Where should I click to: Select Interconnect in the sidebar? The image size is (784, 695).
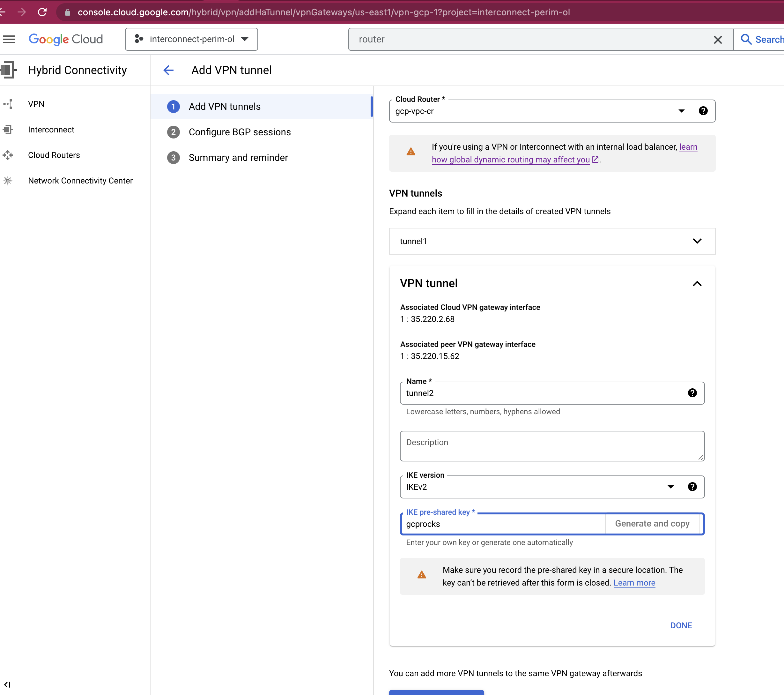(x=51, y=129)
